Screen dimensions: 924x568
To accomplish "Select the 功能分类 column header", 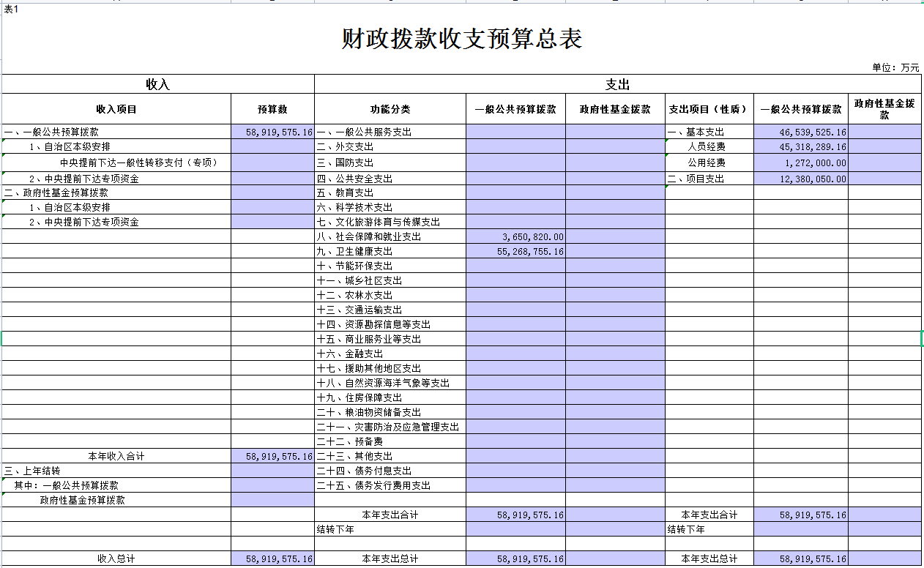I will tap(390, 109).
